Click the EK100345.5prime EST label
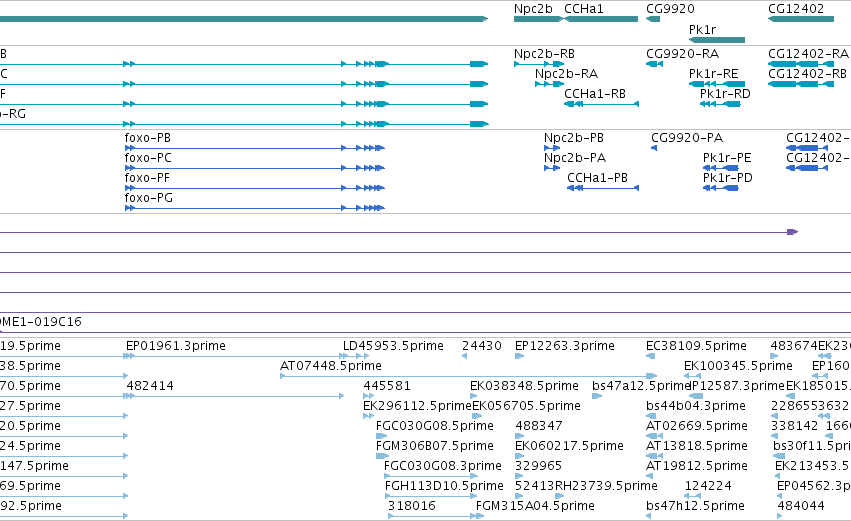The image size is (851, 521). (x=738, y=366)
